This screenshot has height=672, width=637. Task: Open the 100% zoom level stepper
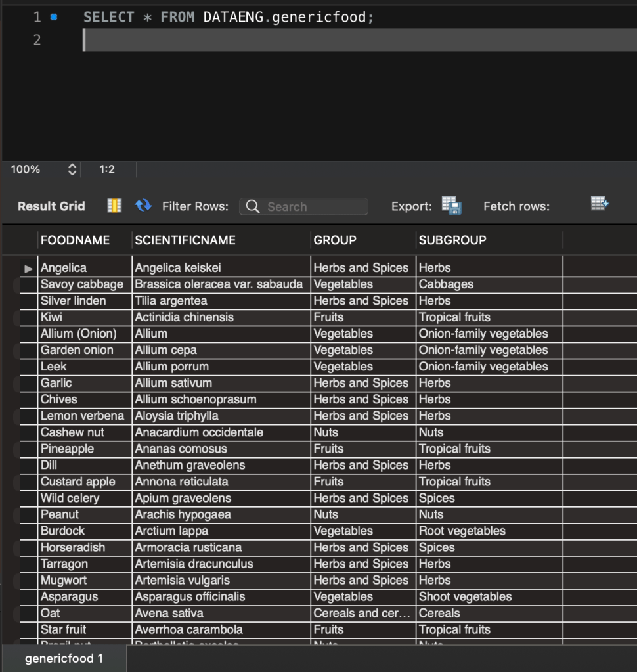pyautogui.click(x=72, y=169)
